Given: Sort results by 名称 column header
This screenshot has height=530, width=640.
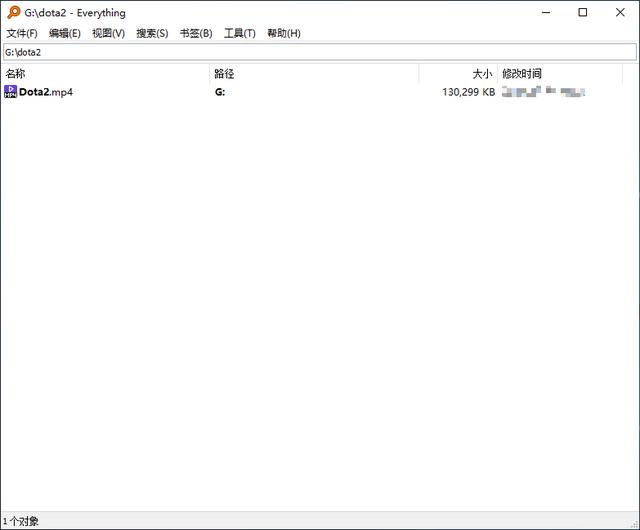Looking at the screenshot, I should pyautogui.click(x=106, y=73).
